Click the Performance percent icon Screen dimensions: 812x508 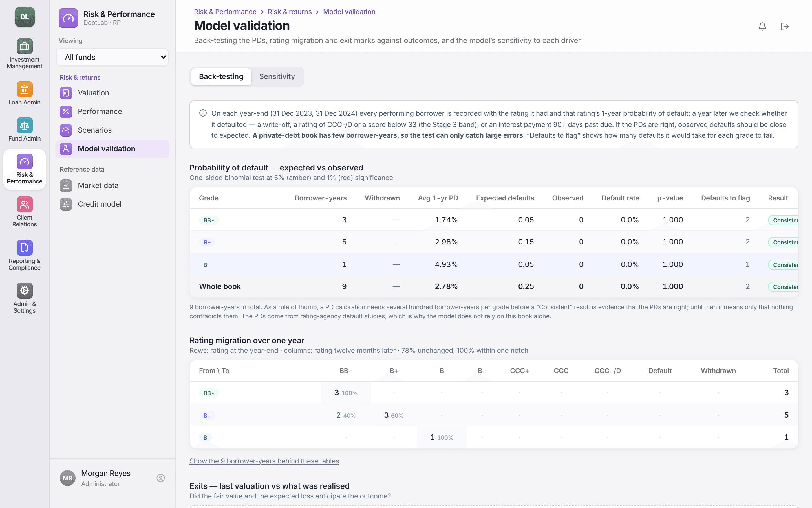[66, 111]
